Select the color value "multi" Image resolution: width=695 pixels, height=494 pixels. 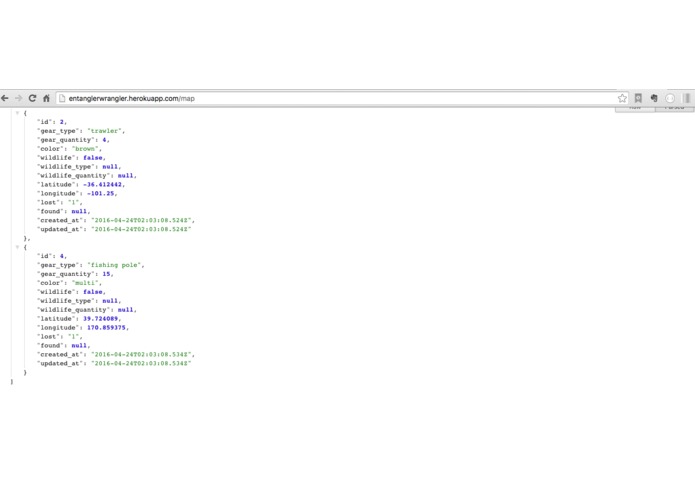tap(86, 283)
